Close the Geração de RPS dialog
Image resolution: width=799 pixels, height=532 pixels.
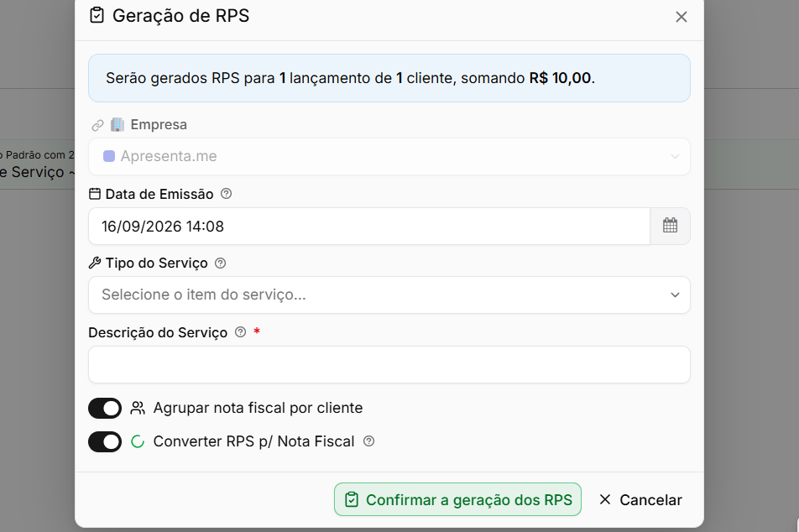[x=681, y=17]
